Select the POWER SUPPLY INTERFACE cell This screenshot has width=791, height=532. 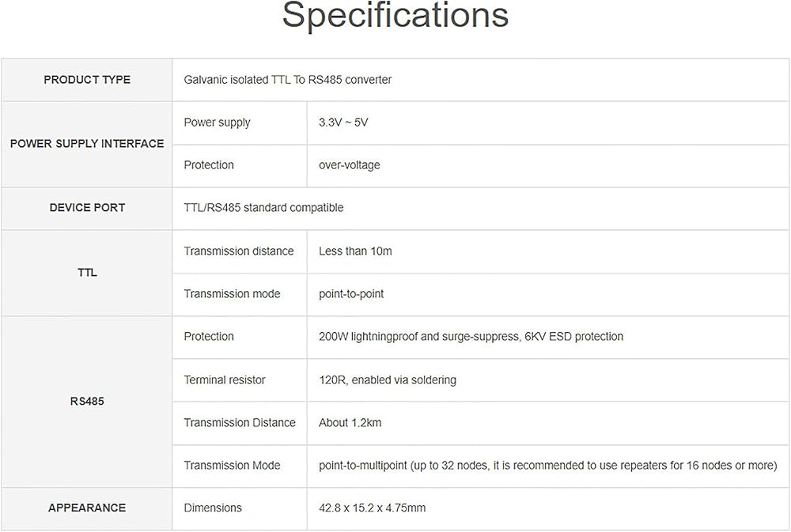coord(87,144)
